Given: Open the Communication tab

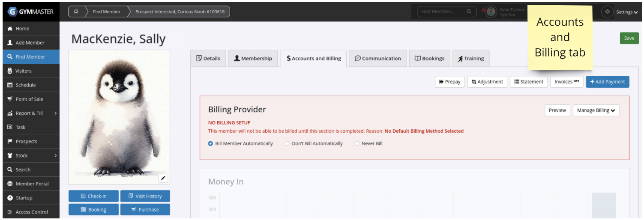Looking at the screenshot, I should [x=377, y=59].
